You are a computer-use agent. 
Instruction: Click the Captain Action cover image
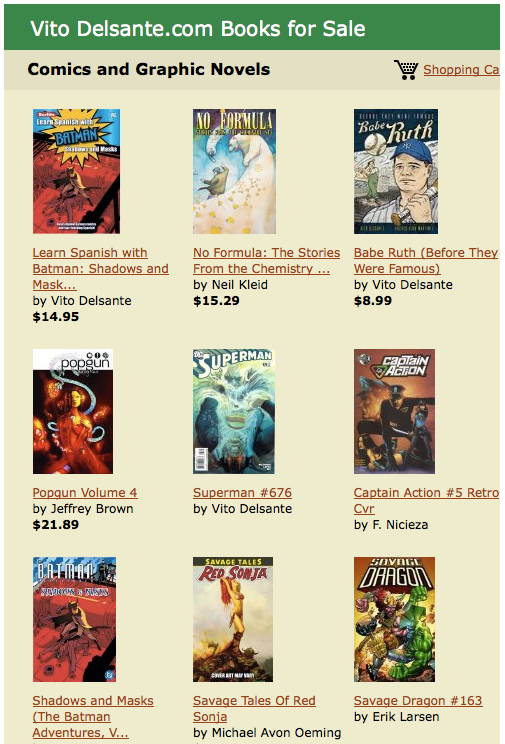pyautogui.click(x=394, y=411)
